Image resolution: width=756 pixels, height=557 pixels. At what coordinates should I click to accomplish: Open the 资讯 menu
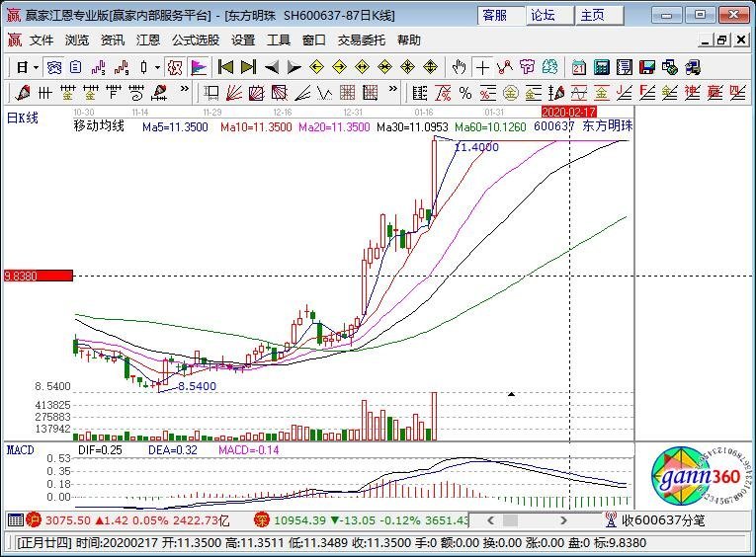tap(113, 40)
